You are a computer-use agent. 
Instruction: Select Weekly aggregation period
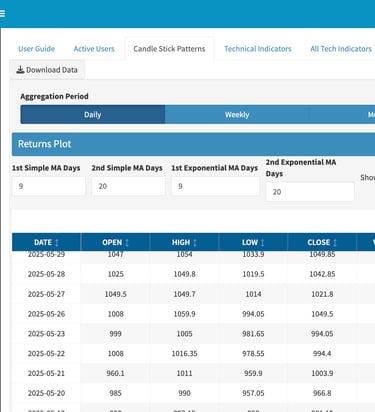[237, 115]
